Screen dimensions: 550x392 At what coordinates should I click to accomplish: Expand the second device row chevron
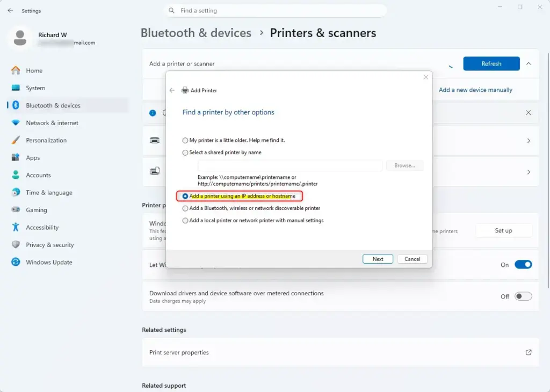pos(529,172)
